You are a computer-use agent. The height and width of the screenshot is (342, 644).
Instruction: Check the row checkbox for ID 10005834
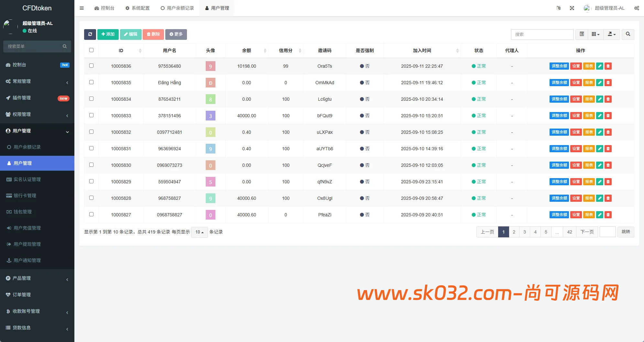tap(91, 99)
